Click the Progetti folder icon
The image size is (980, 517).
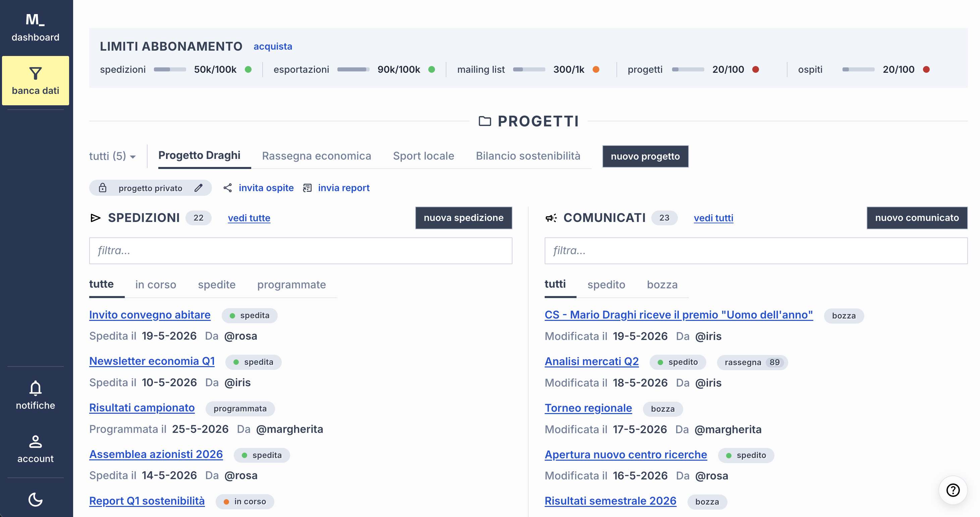tap(485, 121)
